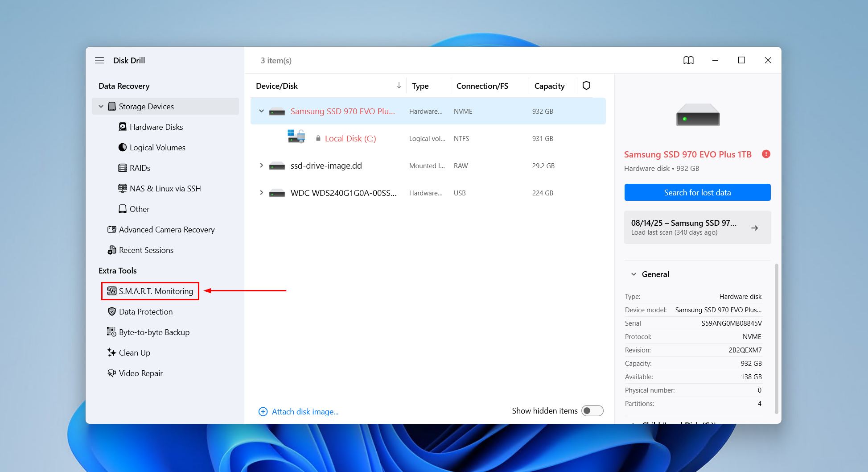868x472 pixels.
Task: Click the Connection/FS column header
Action: 482,86
